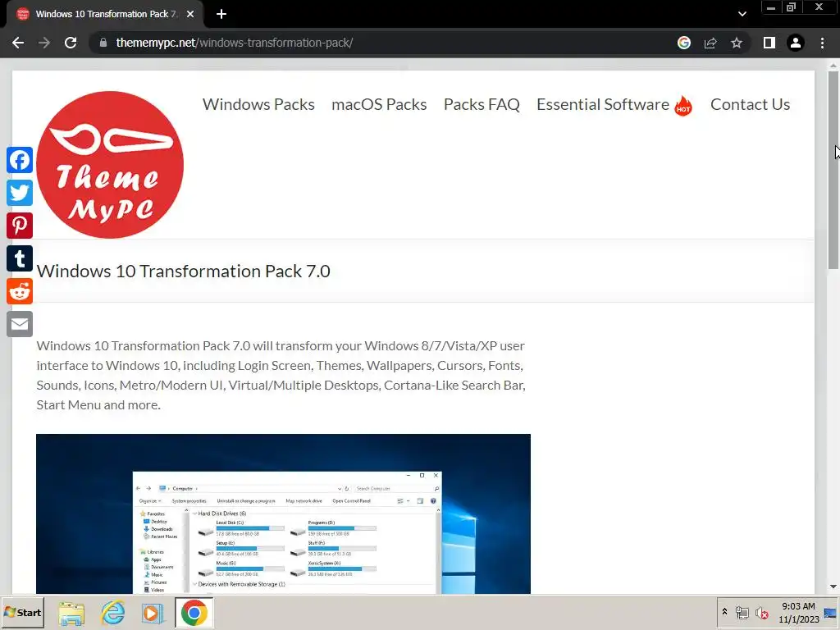The image size is (840, 630).
Task: Click the ThemeMyPC red logo
Action: (110, 164)
